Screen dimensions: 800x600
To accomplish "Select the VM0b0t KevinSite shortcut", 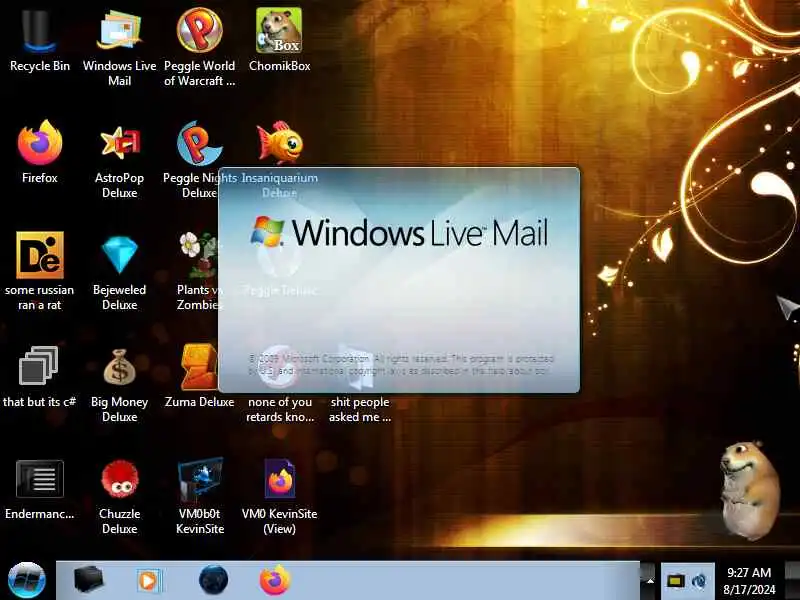I will 200,495.
